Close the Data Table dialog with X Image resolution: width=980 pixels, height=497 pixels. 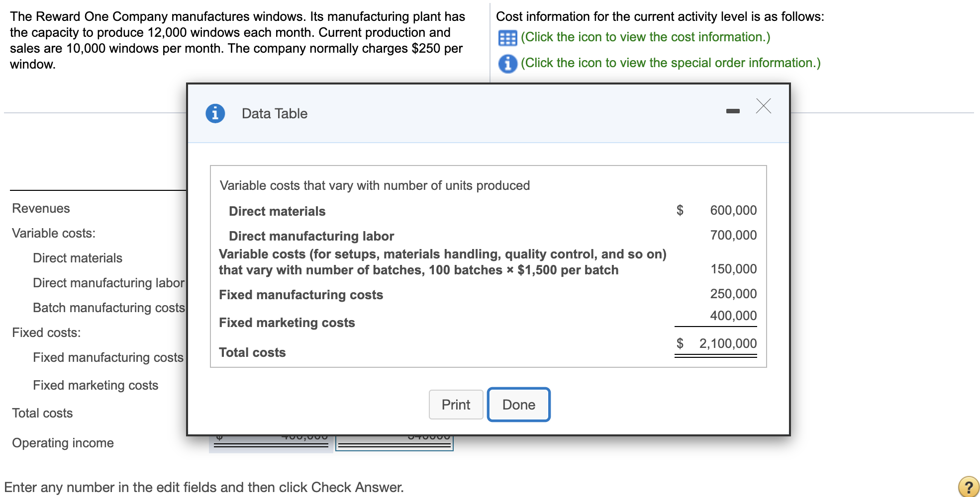click(763, 106)
